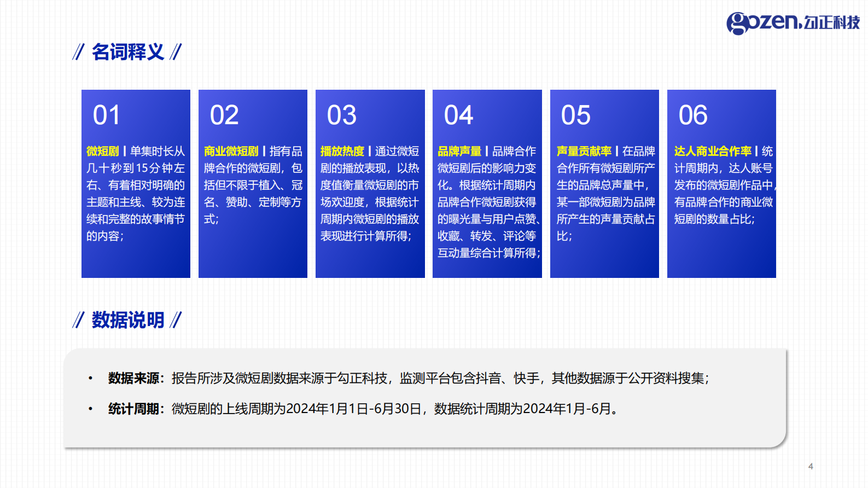Select the yellow term 商业微短剧
Viewport: 868px width, 488px height.
coord(231,151)
